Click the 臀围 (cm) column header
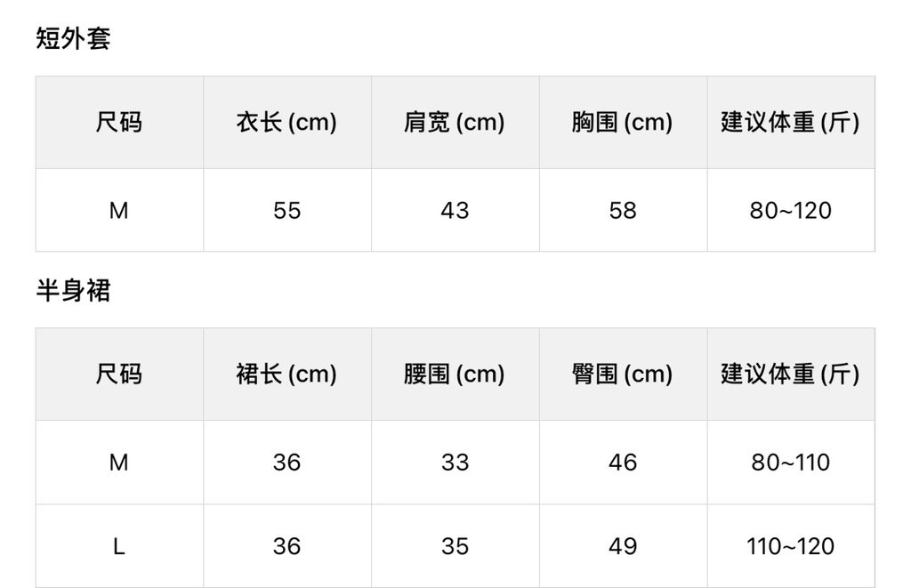911x588 pixels. pyautogui.click(x=622, y=374)
